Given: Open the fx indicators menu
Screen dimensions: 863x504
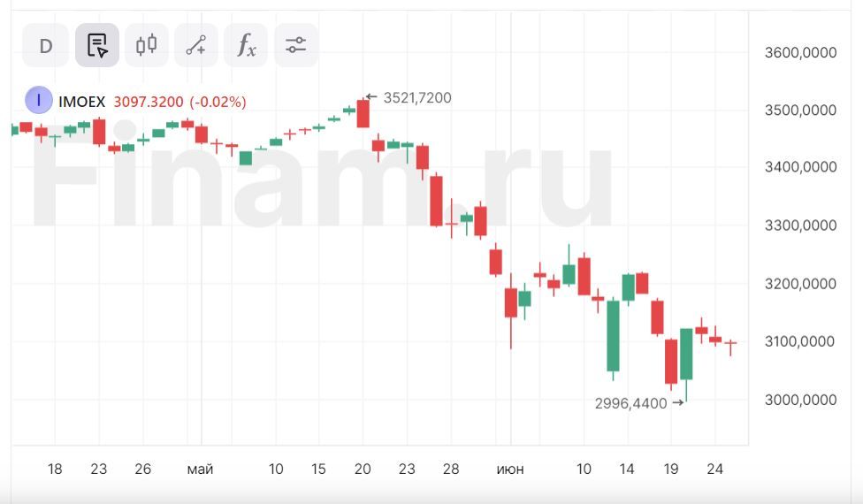Looking at the screenshot, I should click(246, 45).
